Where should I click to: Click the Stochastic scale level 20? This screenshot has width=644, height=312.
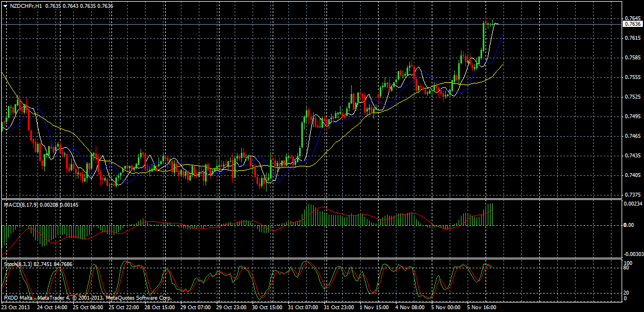[628, 292]
